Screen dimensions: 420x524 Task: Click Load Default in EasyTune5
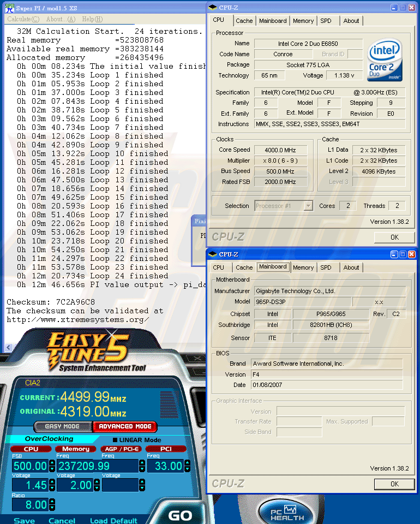[113, 520]
